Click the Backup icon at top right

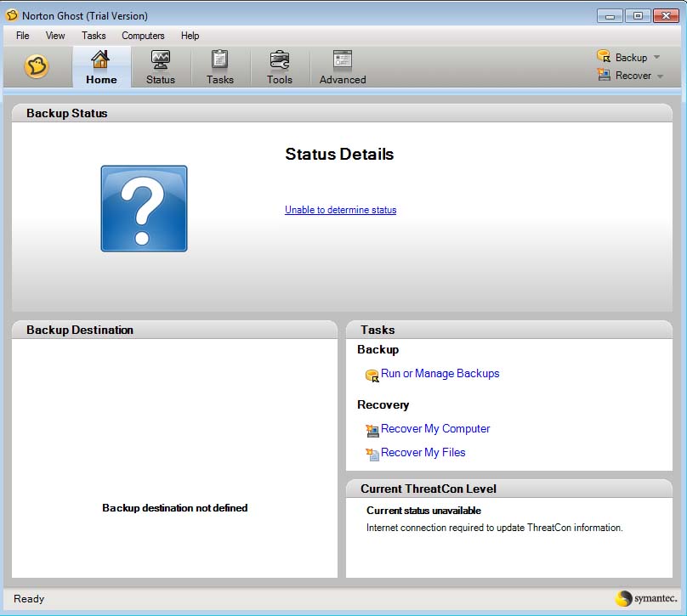pyautogui.click(x=604, y=56)
